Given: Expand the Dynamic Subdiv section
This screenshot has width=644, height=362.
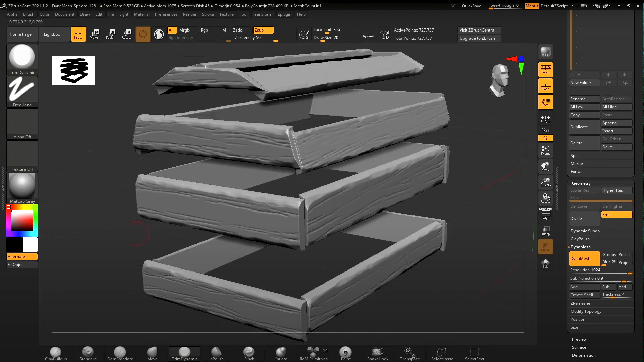Looking at the screenshot, I should 585,231.
